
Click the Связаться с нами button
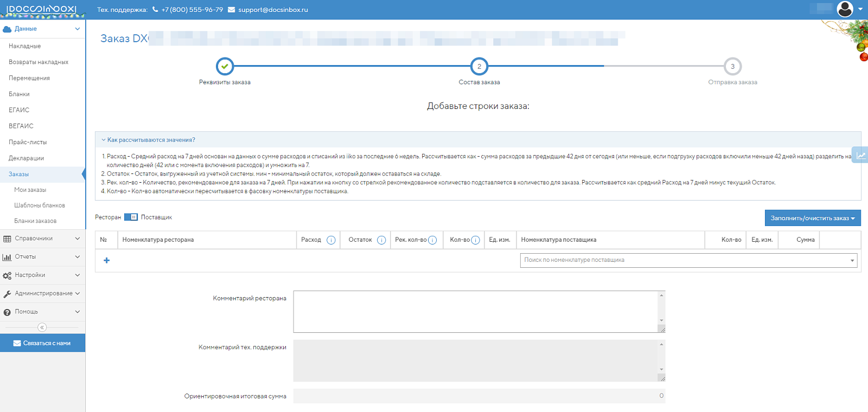point(42,343)
